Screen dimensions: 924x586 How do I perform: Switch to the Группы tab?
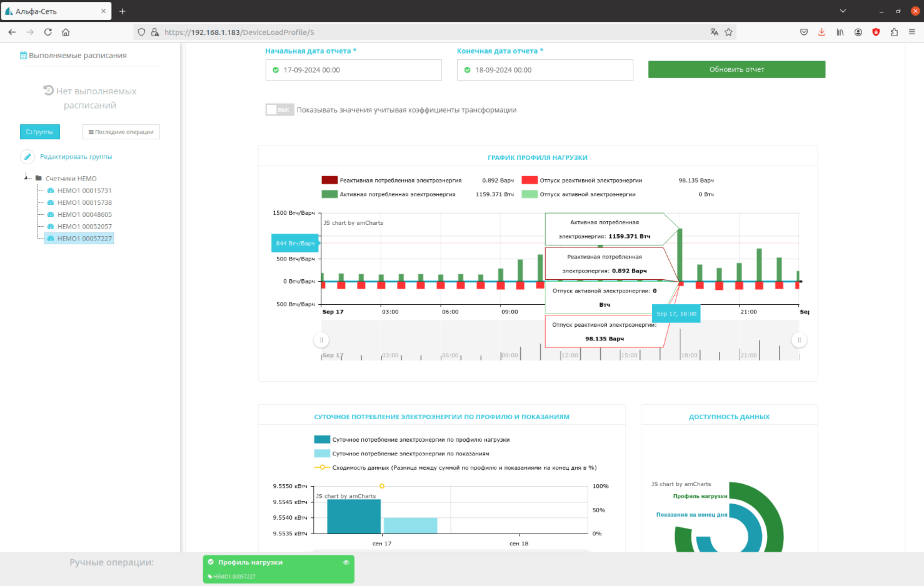pos(40,132)
